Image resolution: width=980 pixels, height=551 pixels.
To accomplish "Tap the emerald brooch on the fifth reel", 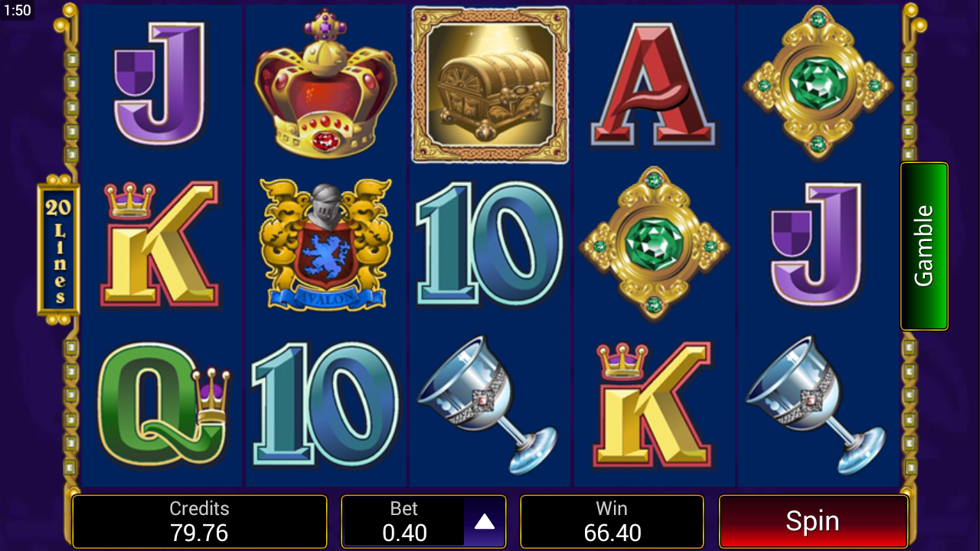I will (x=818, y=83).
